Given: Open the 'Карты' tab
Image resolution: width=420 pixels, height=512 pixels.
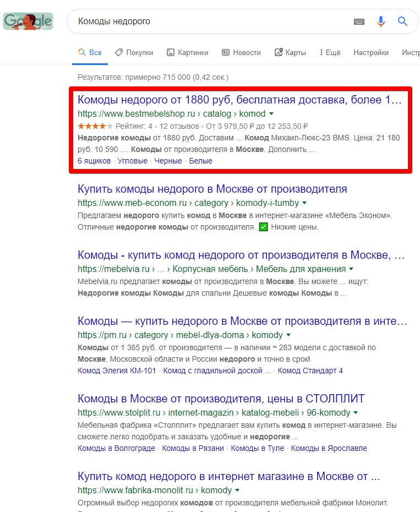Looking at the screenshot, I should pos(290,52).
